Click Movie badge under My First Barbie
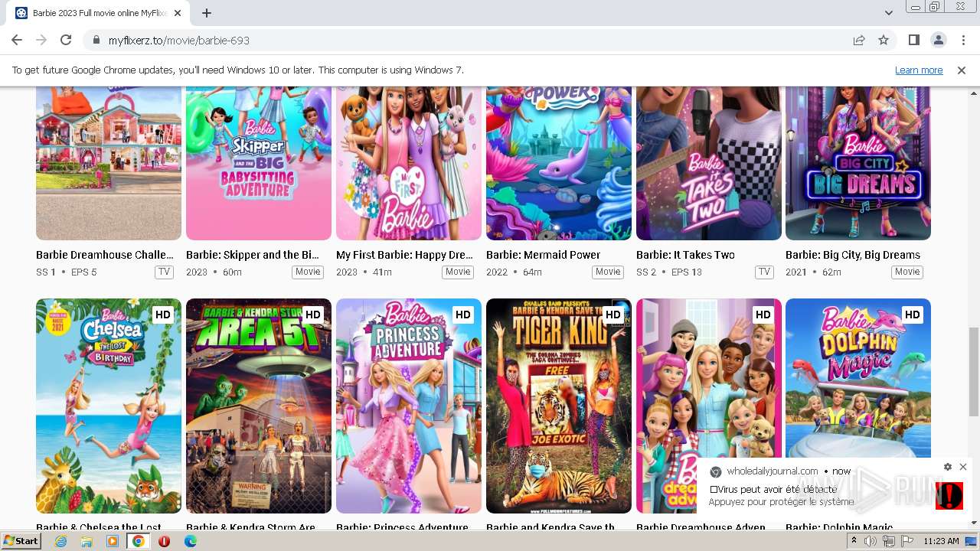 (x=458, y=272)
